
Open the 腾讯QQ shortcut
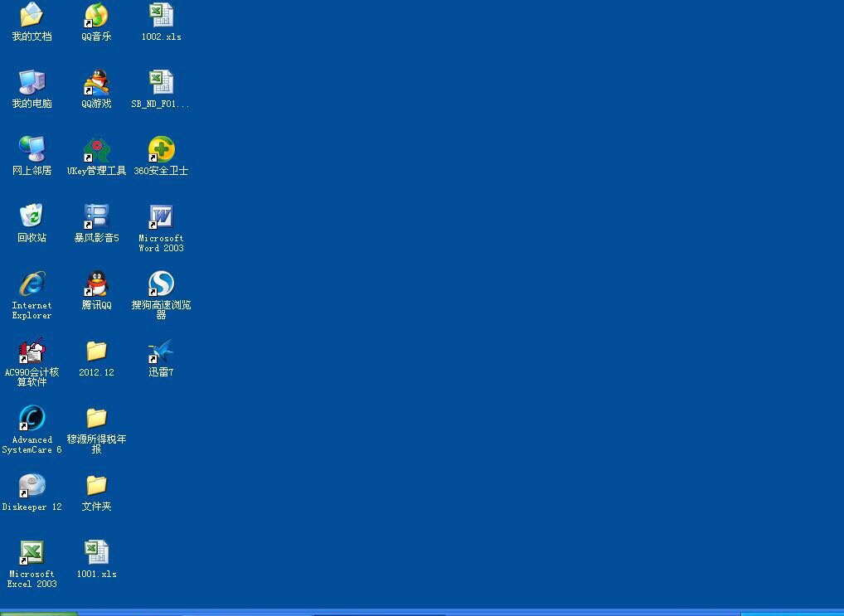pos(96,284)
